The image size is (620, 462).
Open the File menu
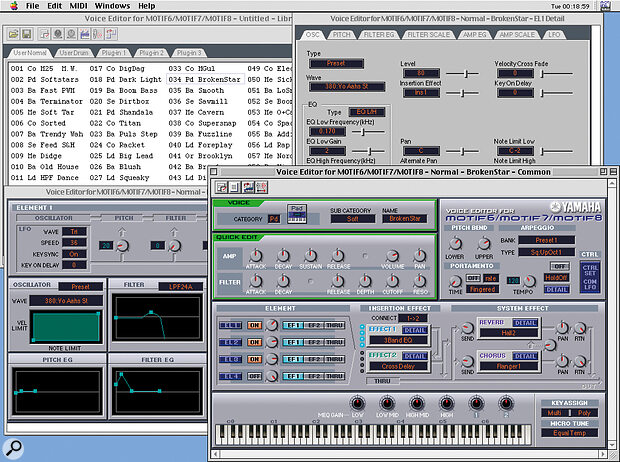point(32,6)
